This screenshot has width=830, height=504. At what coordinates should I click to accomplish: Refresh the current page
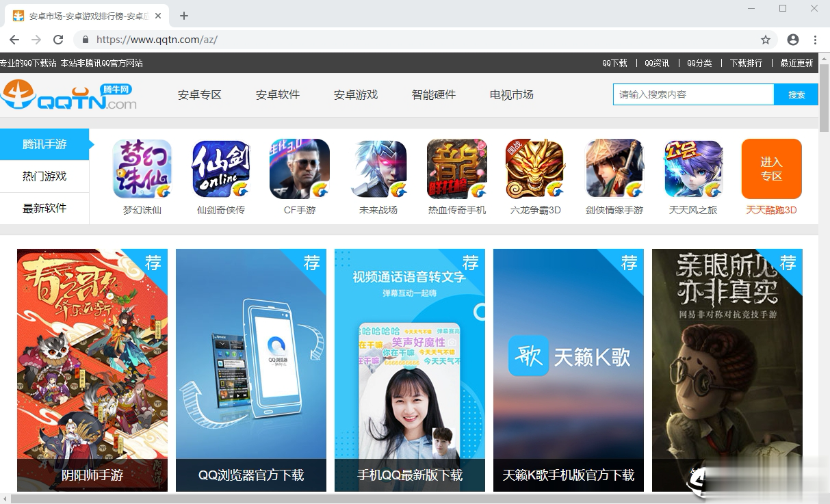coord(57,40)
